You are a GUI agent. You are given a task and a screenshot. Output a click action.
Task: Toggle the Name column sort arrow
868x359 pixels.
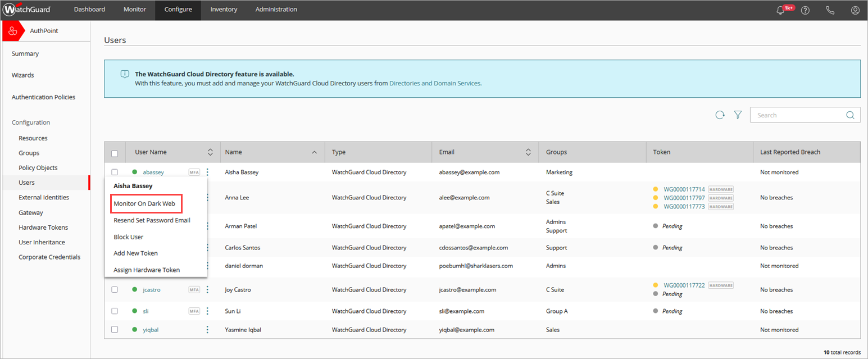click(314, 152)
